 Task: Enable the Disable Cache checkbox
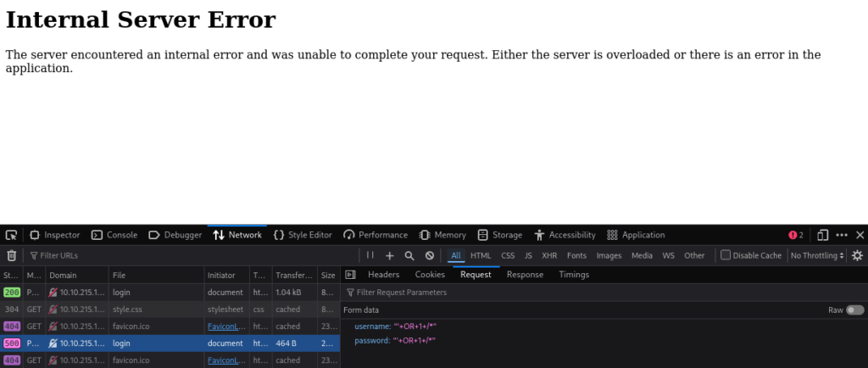726,255
